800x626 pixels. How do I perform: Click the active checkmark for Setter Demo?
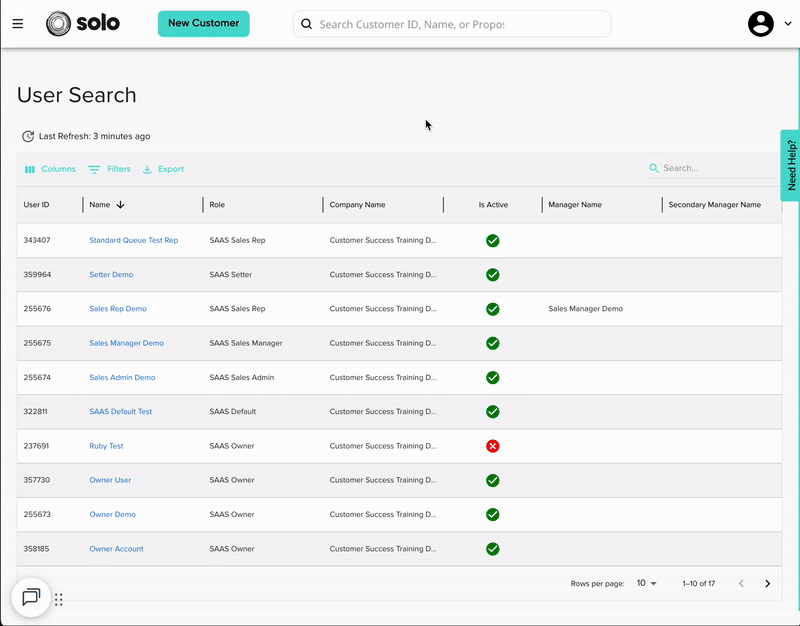(x=492, y=274)
